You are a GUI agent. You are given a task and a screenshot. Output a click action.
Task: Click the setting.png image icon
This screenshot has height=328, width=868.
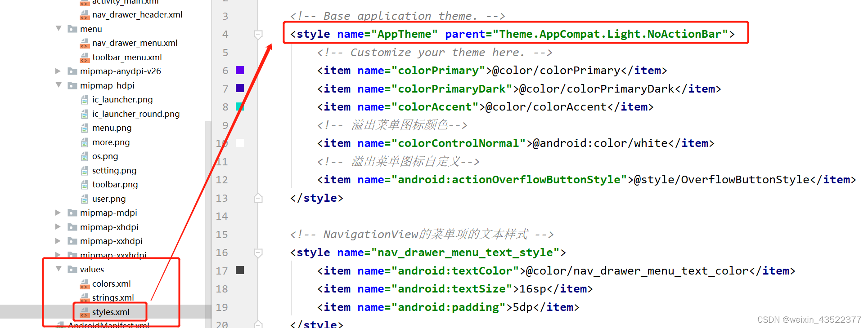pyautogui.click(x=85, y=171)
